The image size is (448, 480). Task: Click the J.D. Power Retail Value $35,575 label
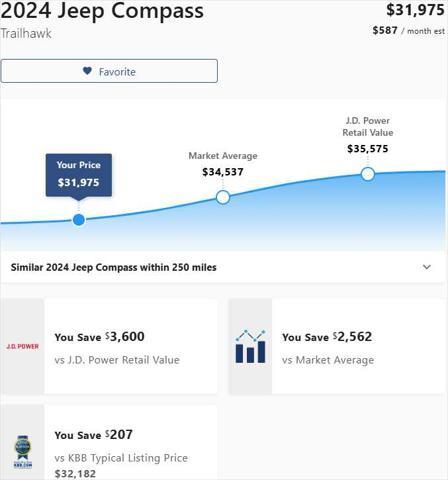[x=368, y=135]
